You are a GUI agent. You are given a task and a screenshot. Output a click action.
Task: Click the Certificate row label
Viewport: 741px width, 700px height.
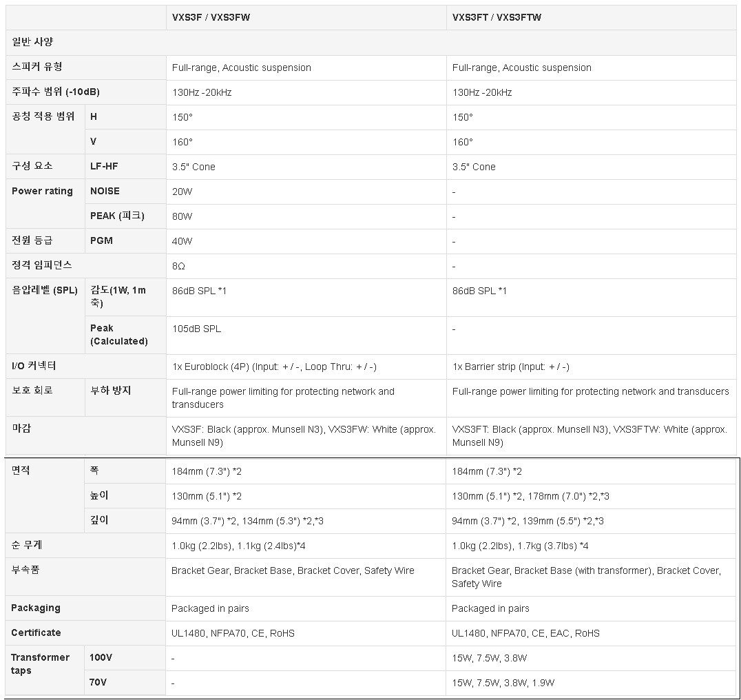[36, 632]
